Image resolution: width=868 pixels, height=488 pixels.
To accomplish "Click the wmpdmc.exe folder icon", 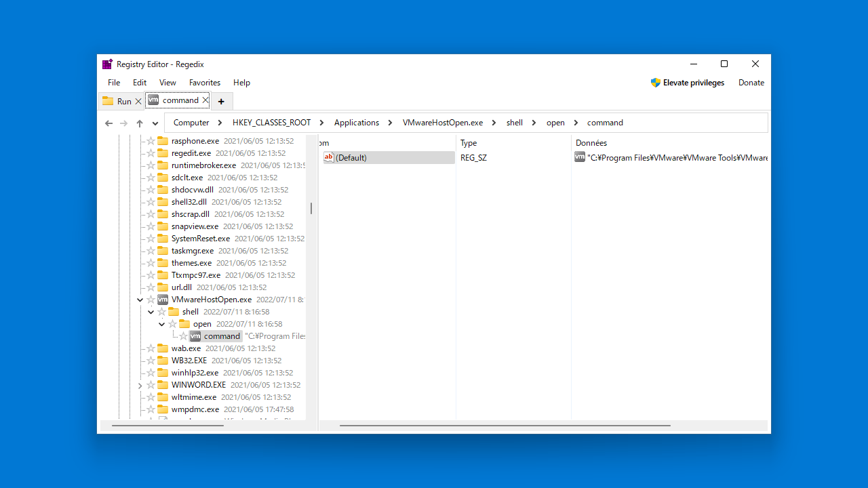I will point(163,409).
